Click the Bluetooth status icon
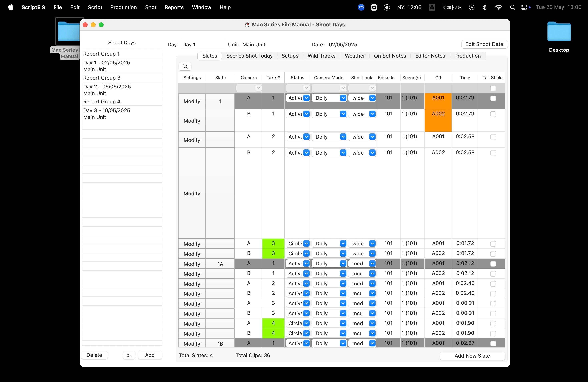Image resolution: width=588 pixels, height=382 pixels. tap(485, 7)
